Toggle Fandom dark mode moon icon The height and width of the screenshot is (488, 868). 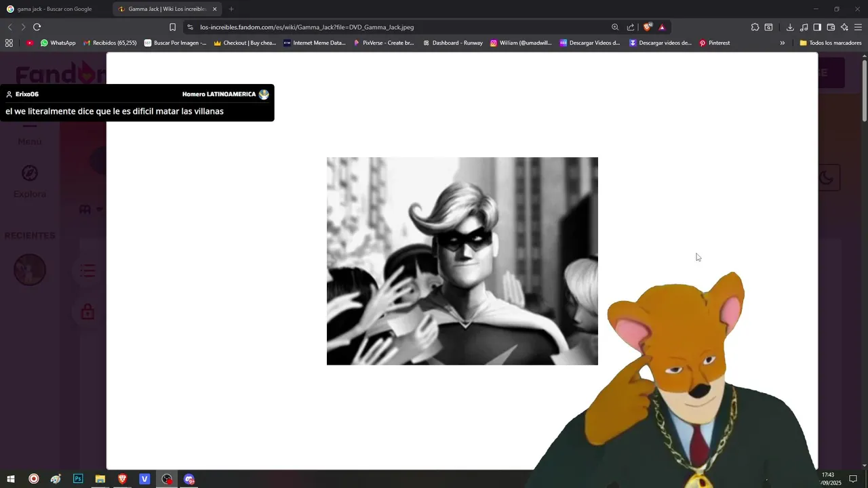(x=827, y=178)
